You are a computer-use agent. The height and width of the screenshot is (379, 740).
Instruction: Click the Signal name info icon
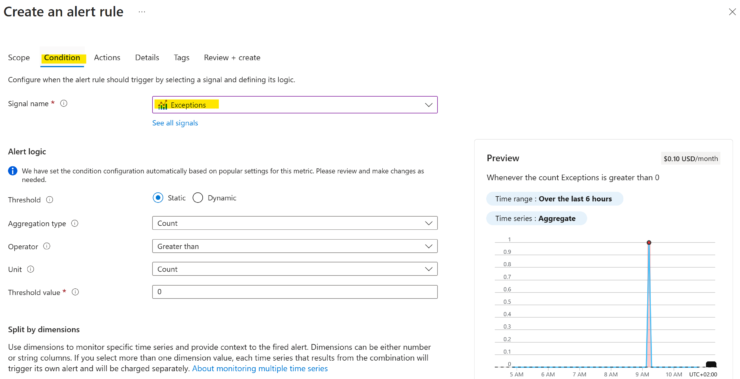(64, 103)
